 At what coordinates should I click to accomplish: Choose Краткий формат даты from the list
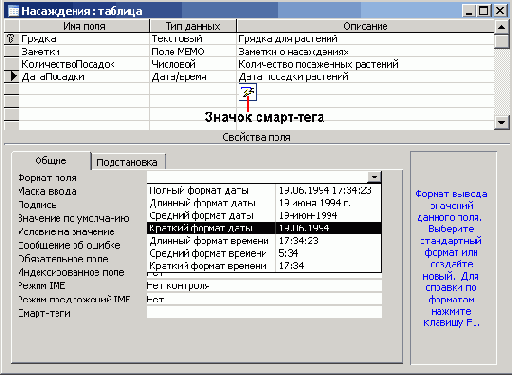[x=264, y=228]
